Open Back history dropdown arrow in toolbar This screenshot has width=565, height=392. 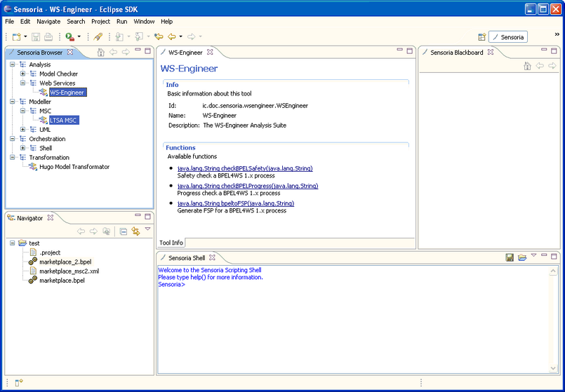[180, 36]
